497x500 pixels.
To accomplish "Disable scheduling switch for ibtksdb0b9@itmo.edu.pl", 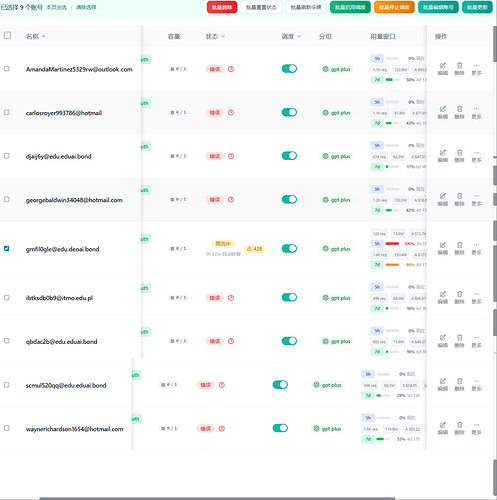I will (x=289, y=297).
